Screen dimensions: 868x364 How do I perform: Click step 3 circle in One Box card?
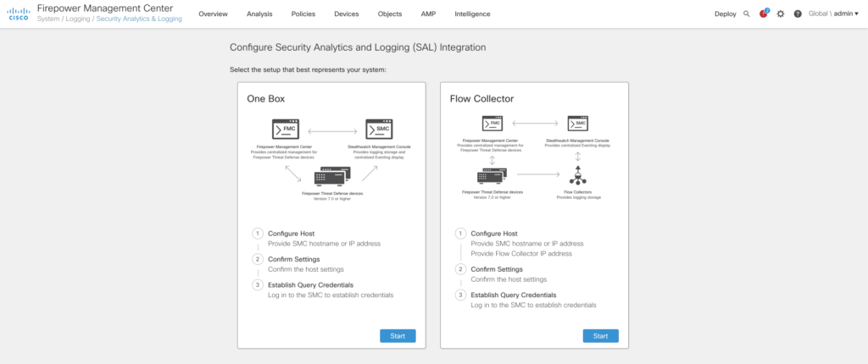coord(258,285)
